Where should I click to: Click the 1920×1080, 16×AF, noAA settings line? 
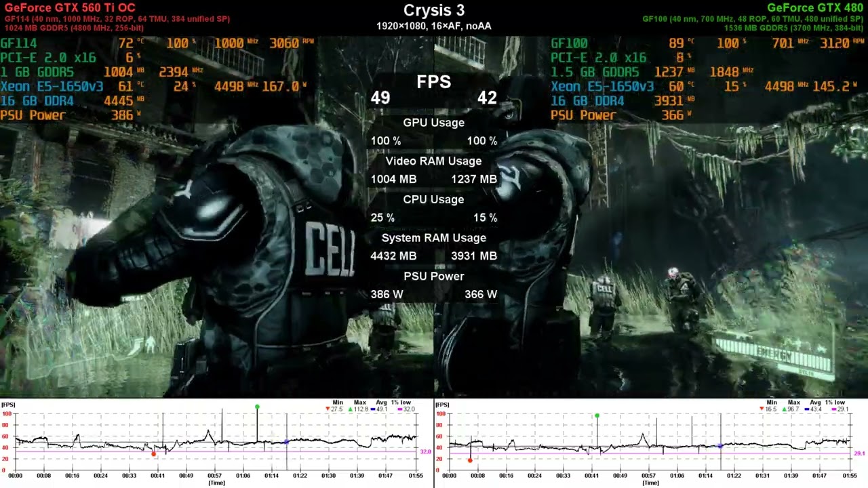pos(434,26)
